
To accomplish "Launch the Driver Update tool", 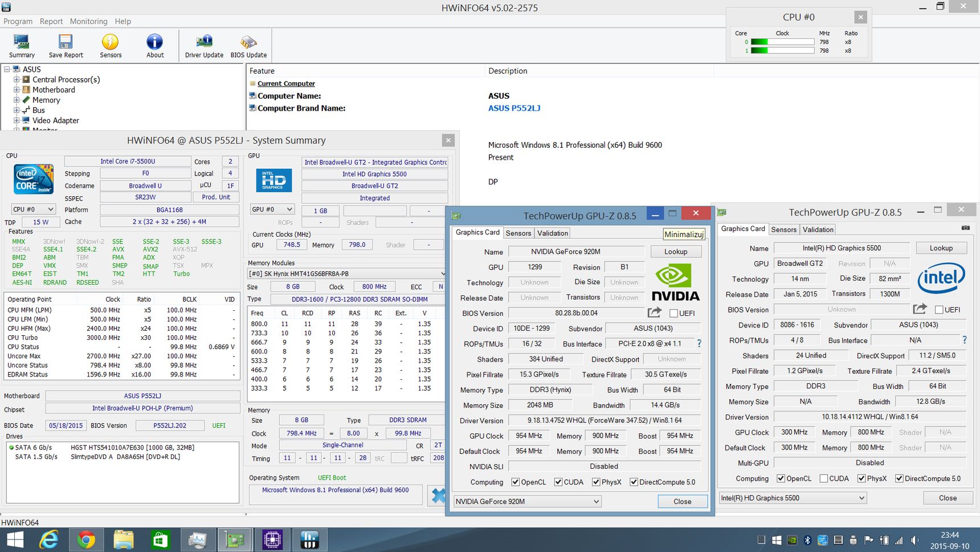I will (x=204, y=46).
